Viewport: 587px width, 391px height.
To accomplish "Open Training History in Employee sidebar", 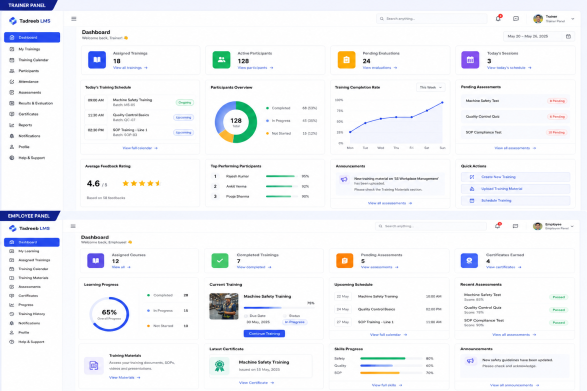I will [32, 314].
